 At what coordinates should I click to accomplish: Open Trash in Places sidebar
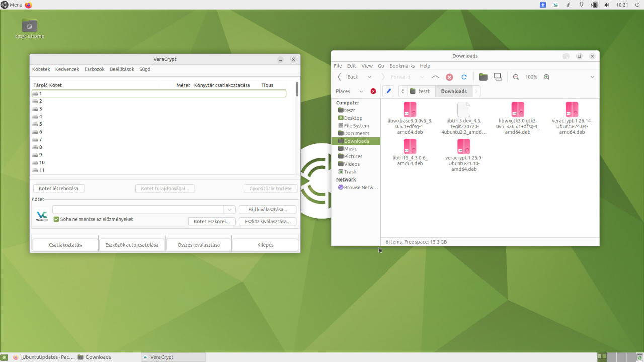pos(350,172)
